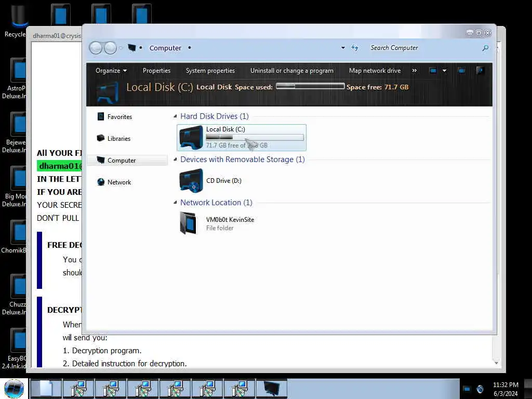Click the refresh icon beside the address bar

tap(355, 48)
